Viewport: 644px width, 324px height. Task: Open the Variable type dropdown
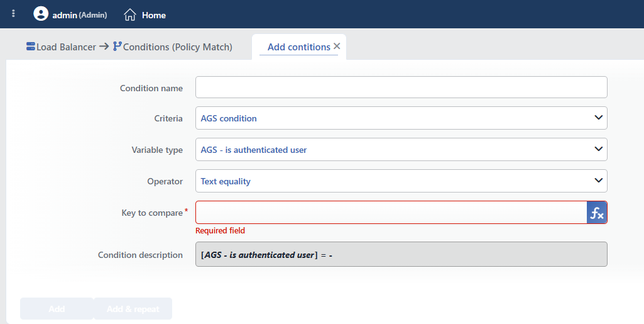(x=401, y=150)
